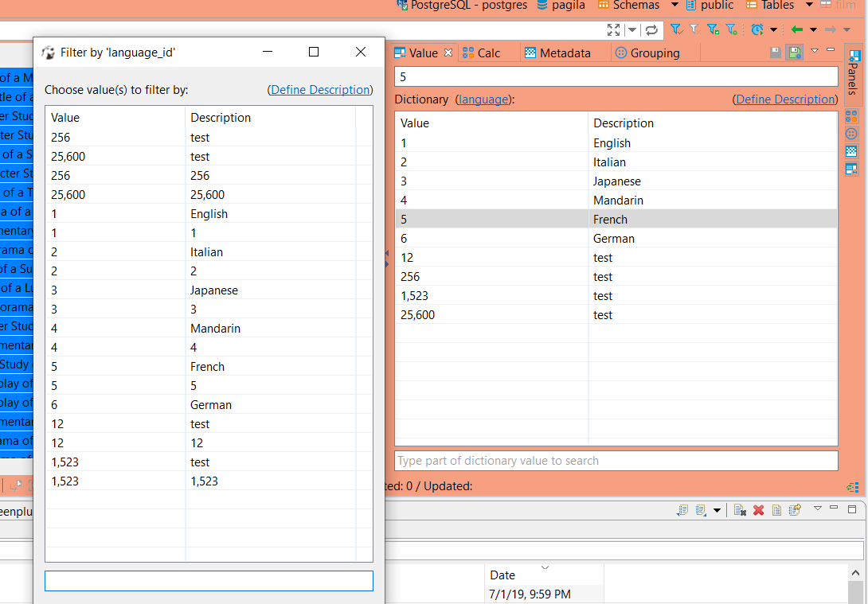Maximize the results view

click(x=613, y=29)
